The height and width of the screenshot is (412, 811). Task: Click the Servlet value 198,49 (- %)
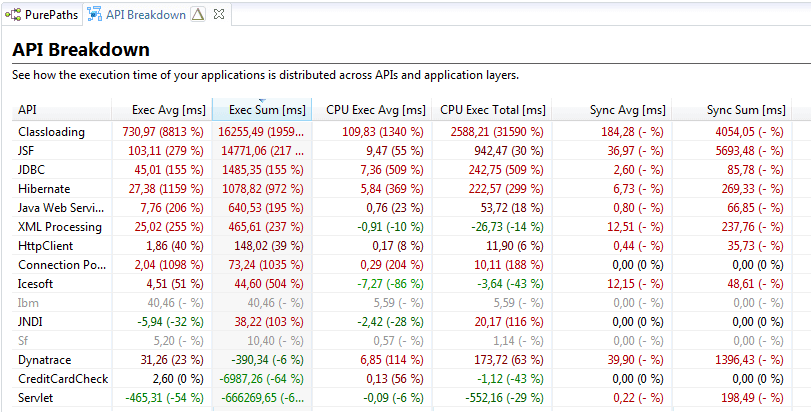point(753,399)
